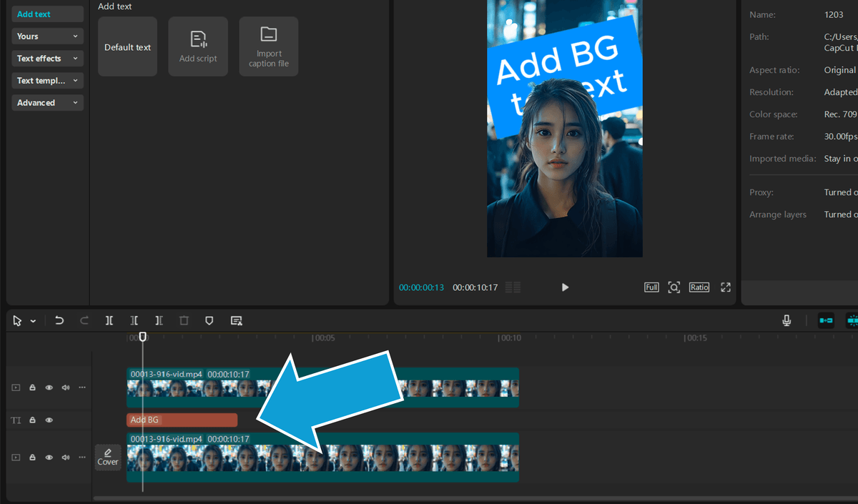Click the trash delete icon in toolbar
Viewport: 858px width, 504px height.
[184, 321]
